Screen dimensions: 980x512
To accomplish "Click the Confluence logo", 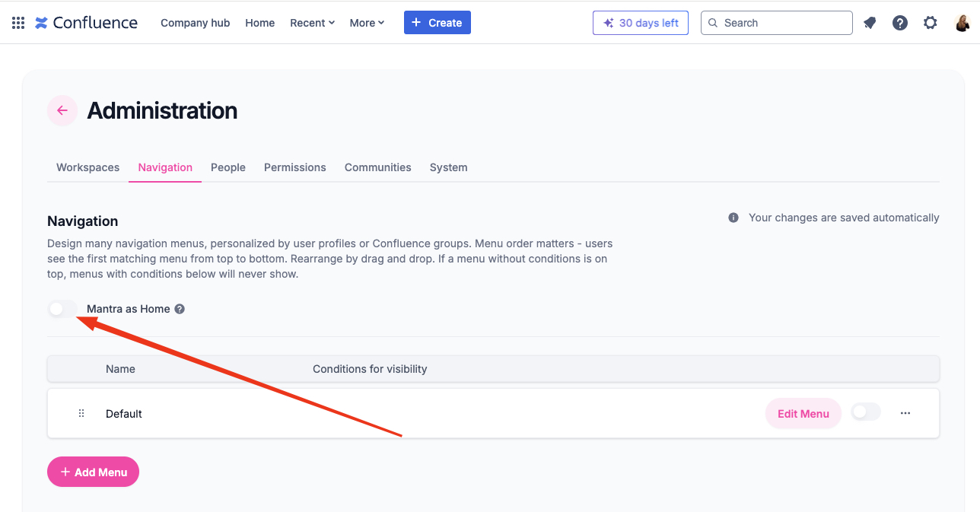I will tap(86, 22).
